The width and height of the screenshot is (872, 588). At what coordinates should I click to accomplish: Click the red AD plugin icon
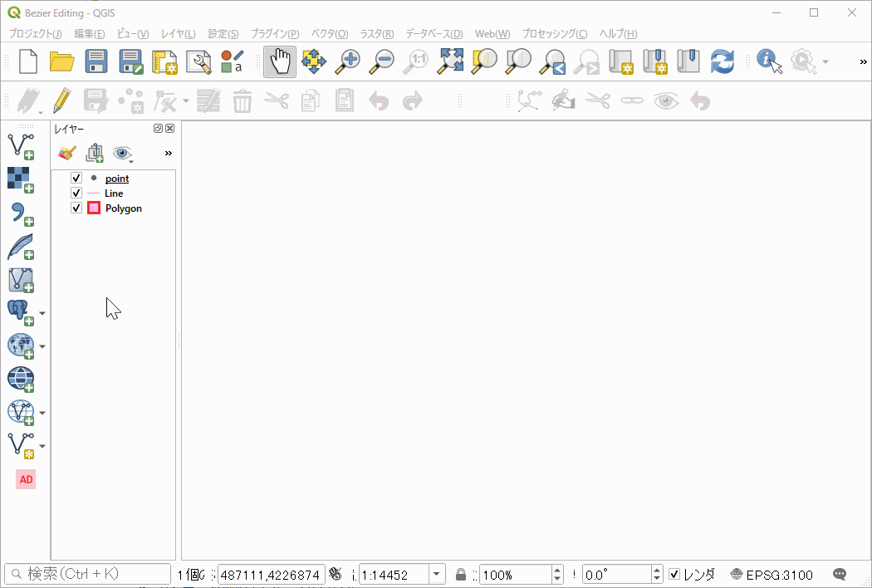coord(26,479)
